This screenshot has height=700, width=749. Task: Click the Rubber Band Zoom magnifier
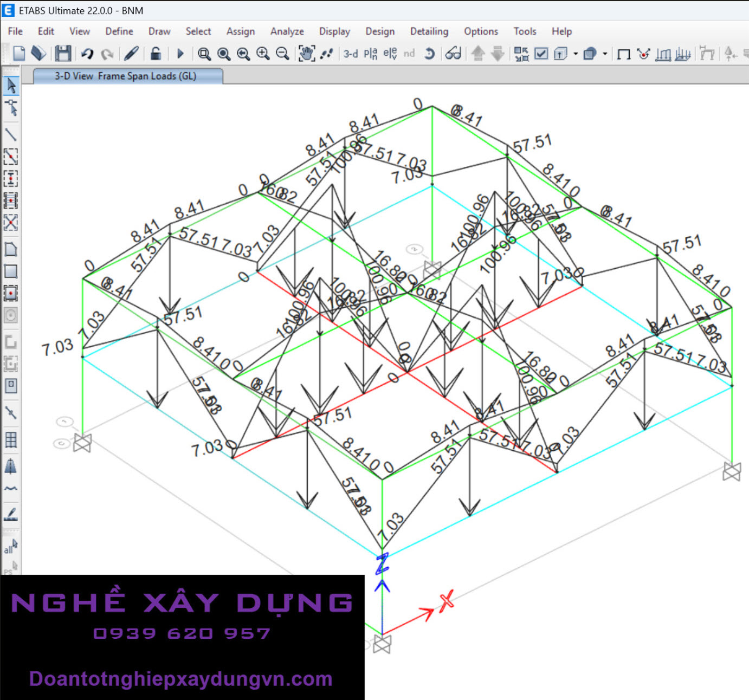204,53
